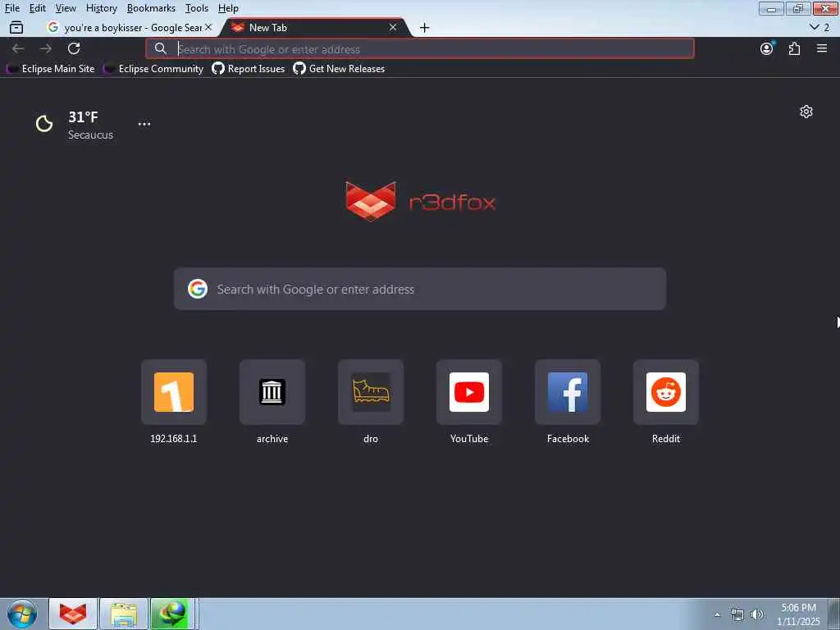Screen dimensions: 840x630
Task: Click the Reload page button
Action: (x=74, y=48)
